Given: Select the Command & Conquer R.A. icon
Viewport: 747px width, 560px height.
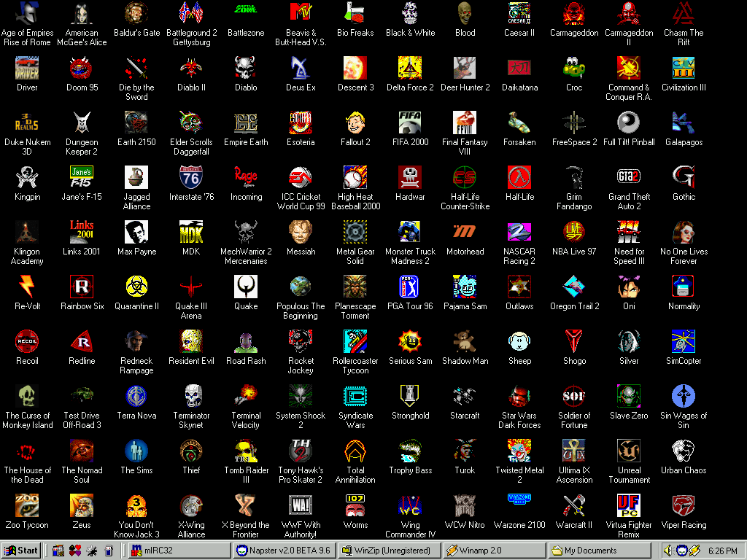Looking at the screenshot, I should tap(629, 68).
